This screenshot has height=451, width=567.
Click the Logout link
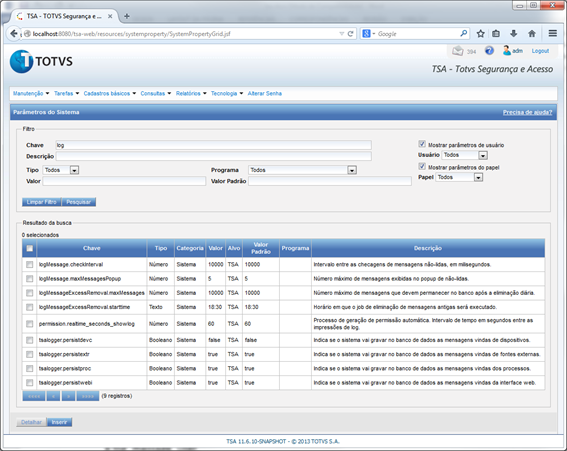coord(540,51)
